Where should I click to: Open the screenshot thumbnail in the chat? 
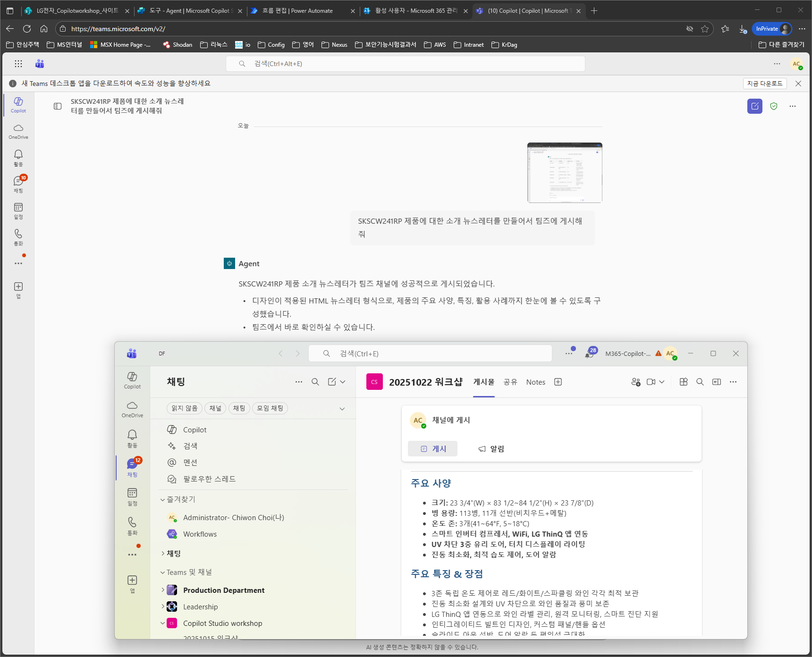coord(565,173)
